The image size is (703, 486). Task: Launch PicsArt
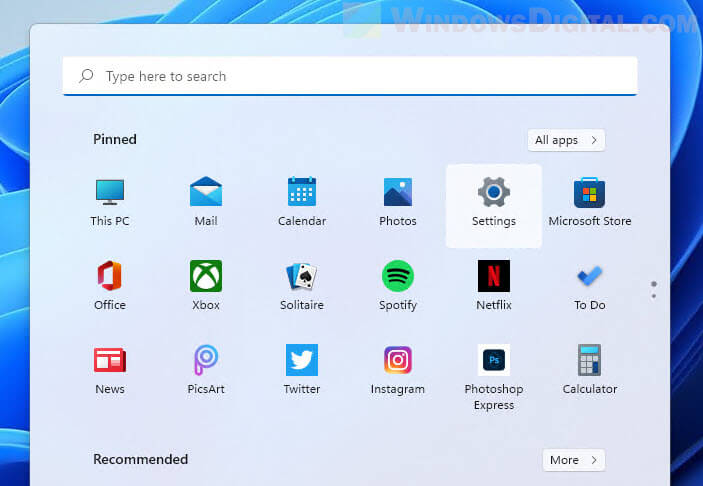206,369
